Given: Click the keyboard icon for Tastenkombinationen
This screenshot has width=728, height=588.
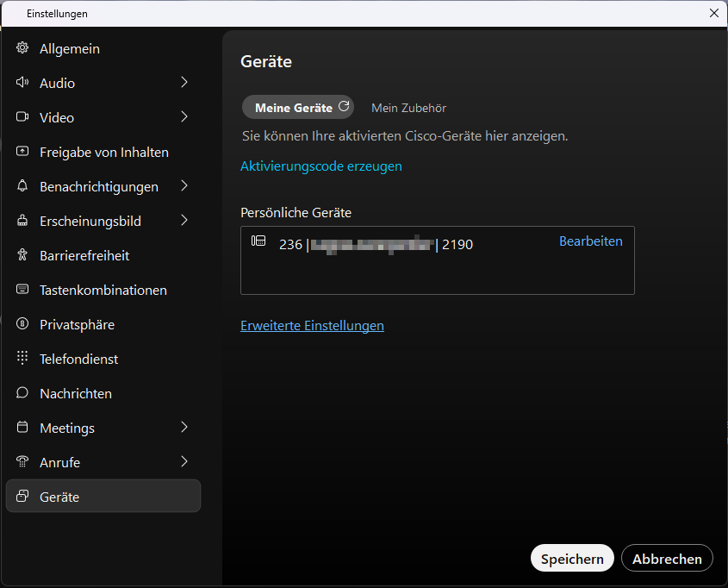Looking at the screenshot, I should click(22, 290).
